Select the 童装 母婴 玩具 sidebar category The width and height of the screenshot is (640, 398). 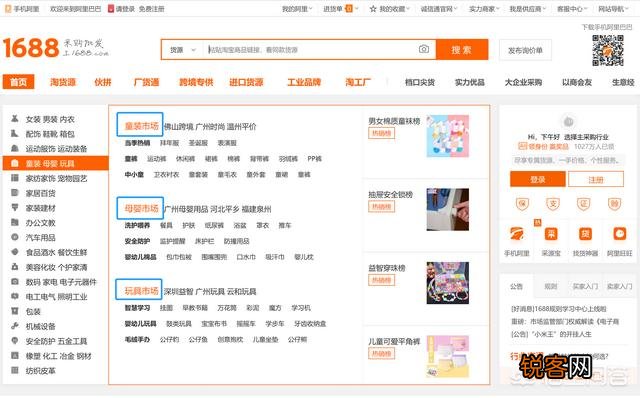click(x=56, y=163)
